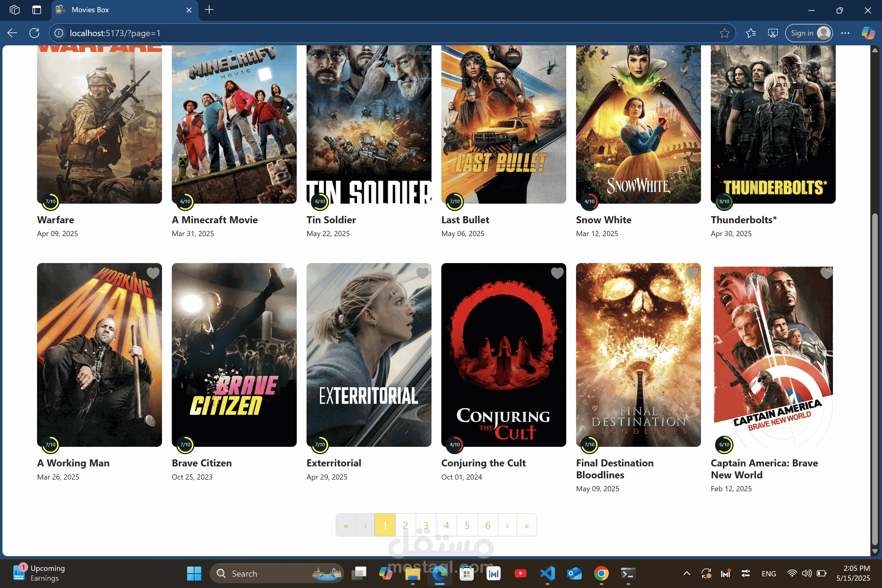This screenshot has width=882, height=588.
Task: Open Visual Studio Code from taskbar
Action: coord(547,573)
